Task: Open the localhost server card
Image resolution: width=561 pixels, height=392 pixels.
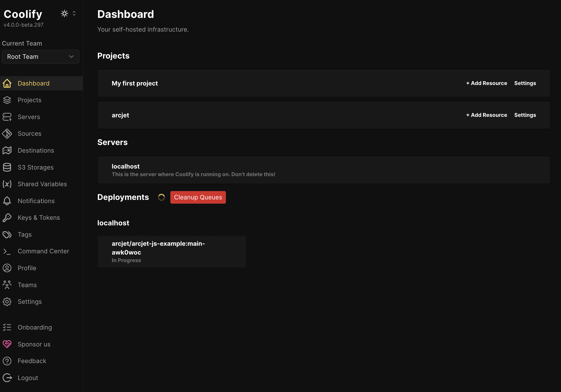Action: point(324,170)
